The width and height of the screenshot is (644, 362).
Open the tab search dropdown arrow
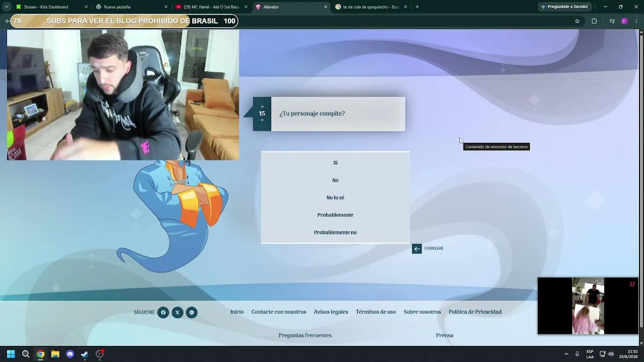tap(7, 7)
